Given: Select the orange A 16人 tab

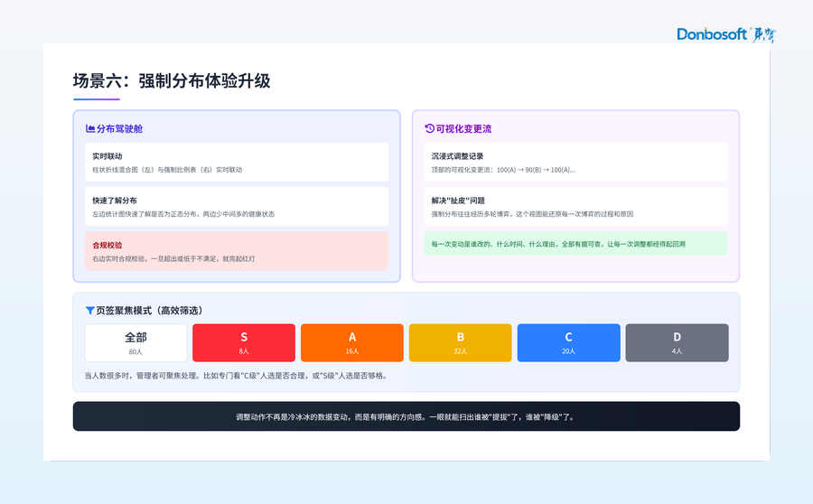Looking at the screenshot, I should 352,342.
